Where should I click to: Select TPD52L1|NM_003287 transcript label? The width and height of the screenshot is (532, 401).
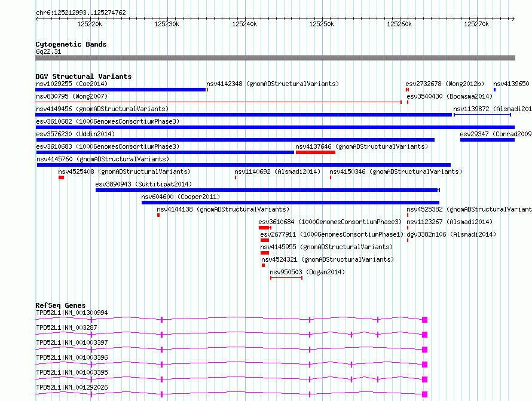tap(66, 327)
